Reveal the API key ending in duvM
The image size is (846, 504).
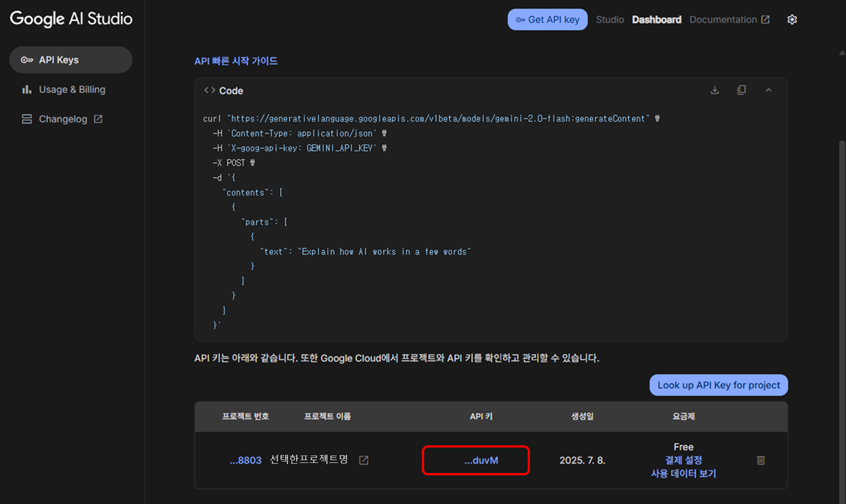click(481, 461)
